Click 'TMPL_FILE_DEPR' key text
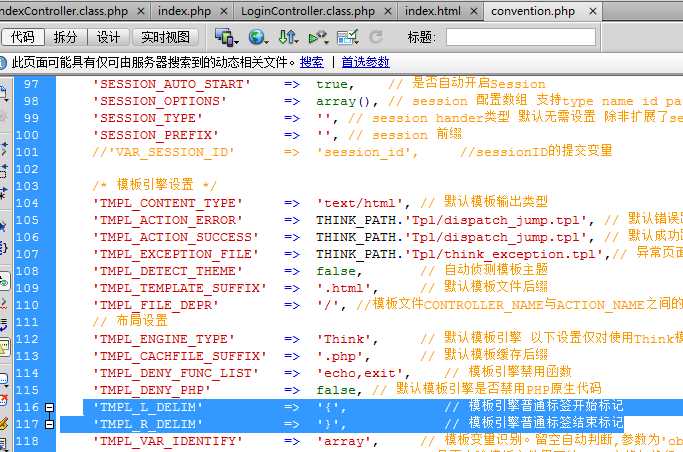The height and width of the screenshot is (452, 683). coord(156,305)
